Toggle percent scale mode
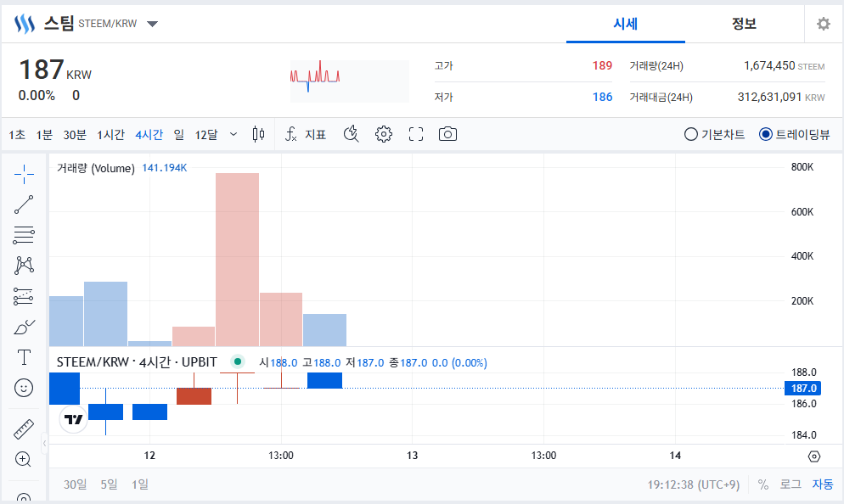The width and height of the screenshot is (844, 504). 763,484
